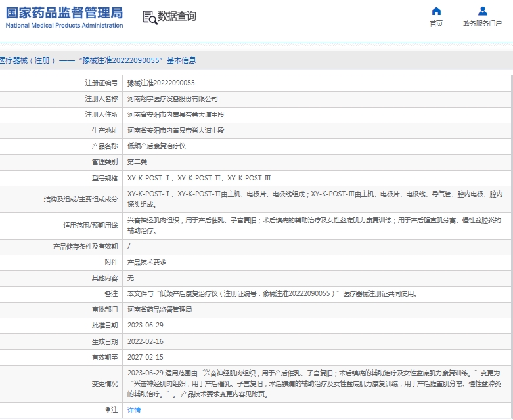Click the home icon labeled 首页
Screen dimensions: 513x420
(x=436, y=11)
